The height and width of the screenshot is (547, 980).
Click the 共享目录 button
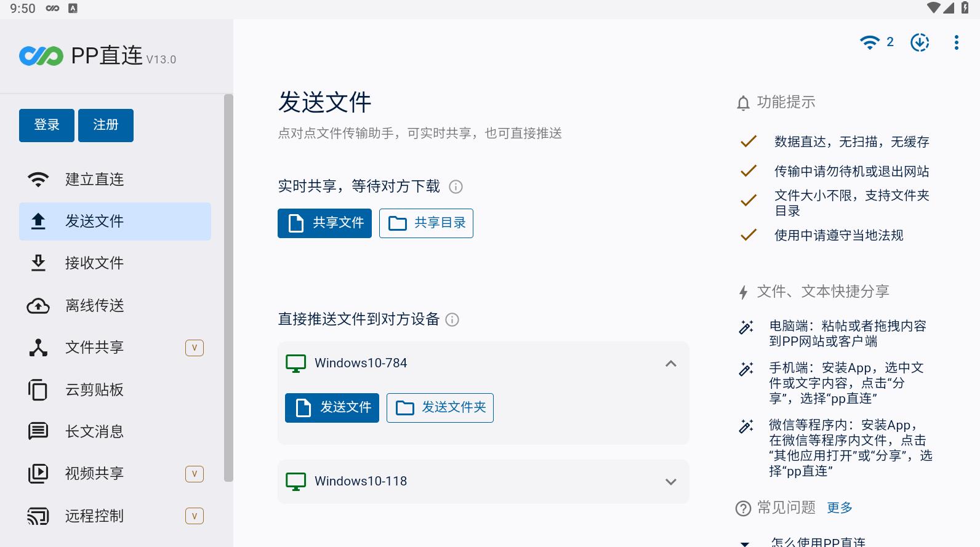pos(426,223)
